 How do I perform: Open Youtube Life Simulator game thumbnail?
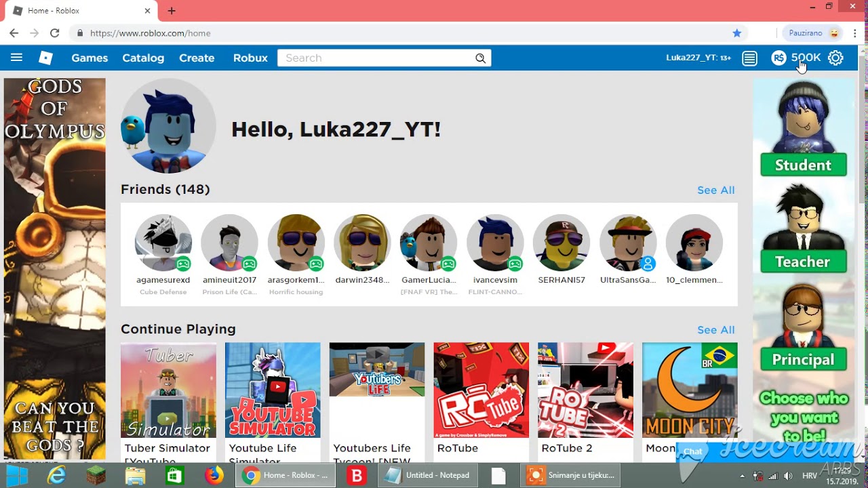(x=273, y=390)
